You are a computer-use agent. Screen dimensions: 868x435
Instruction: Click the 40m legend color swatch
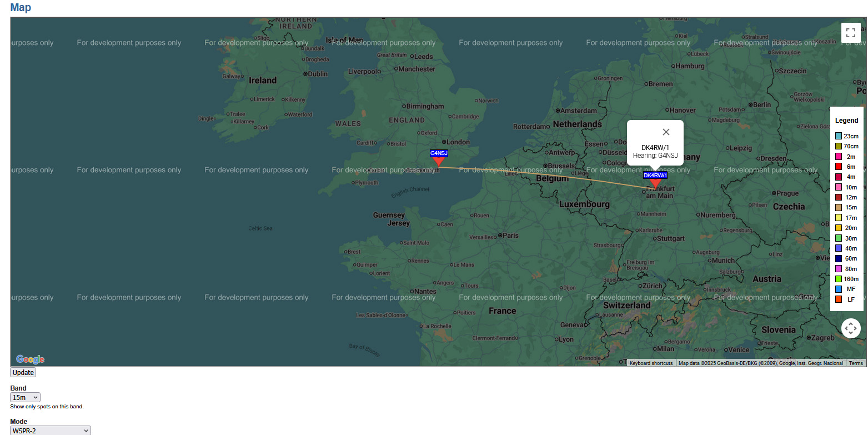pos(839,248)
